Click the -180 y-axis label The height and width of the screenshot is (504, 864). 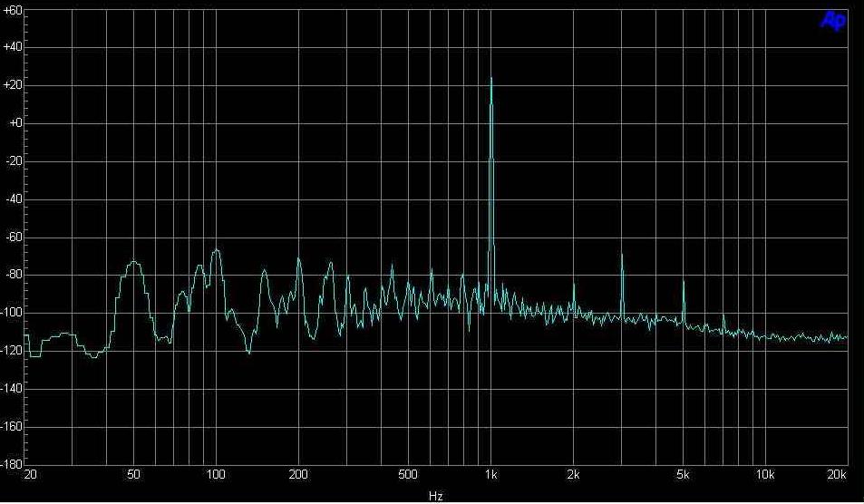(12, 464)
